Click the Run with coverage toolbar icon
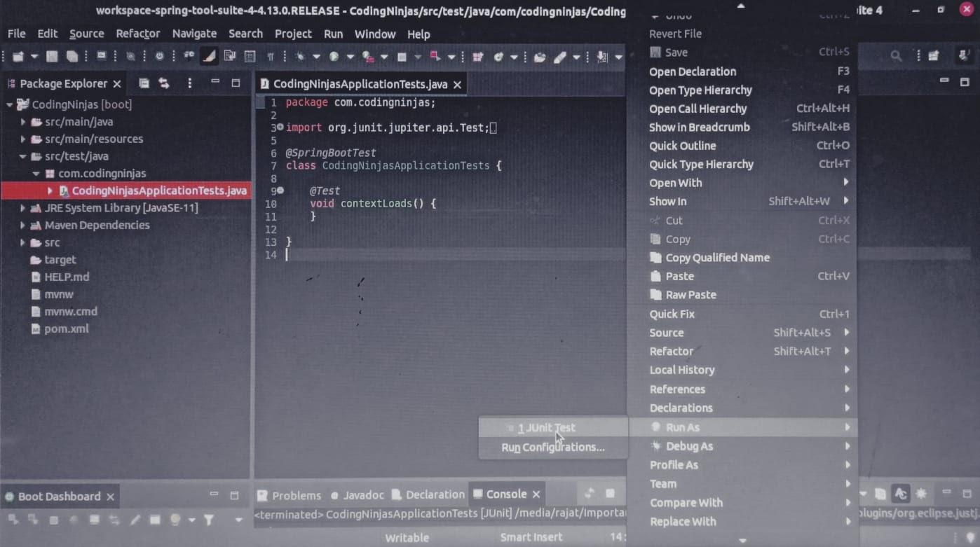 pyautogui.click(x=368, y=57)
